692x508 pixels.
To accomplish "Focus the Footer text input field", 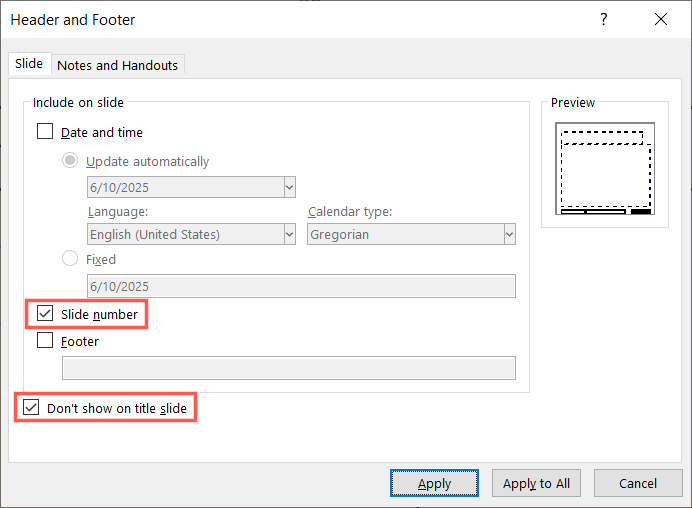I will 289,368.
